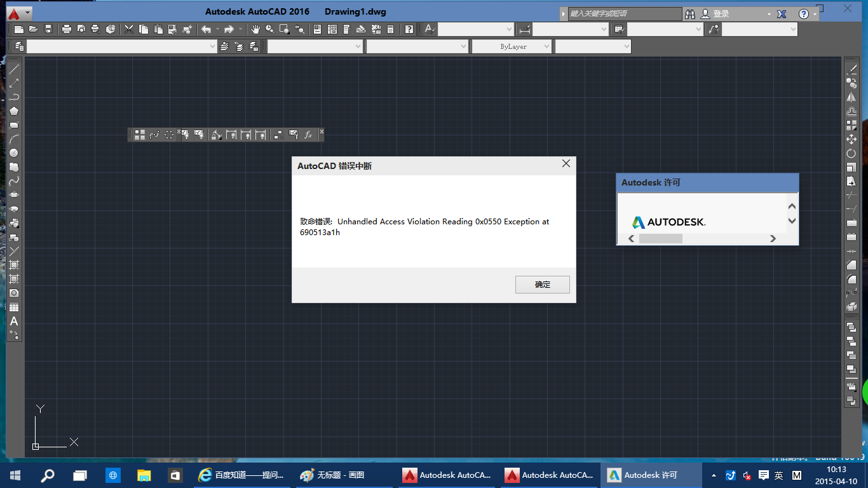Select the Hatch tool
This screenshot has height=488, width=868.
[x=14, y=264]
